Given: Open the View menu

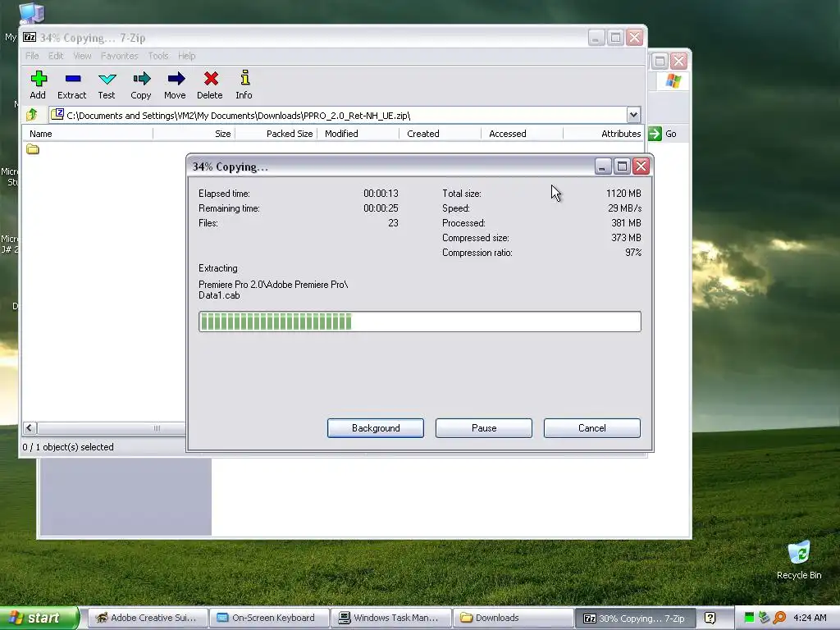Looking at the screenshot, I should (82, 56).
